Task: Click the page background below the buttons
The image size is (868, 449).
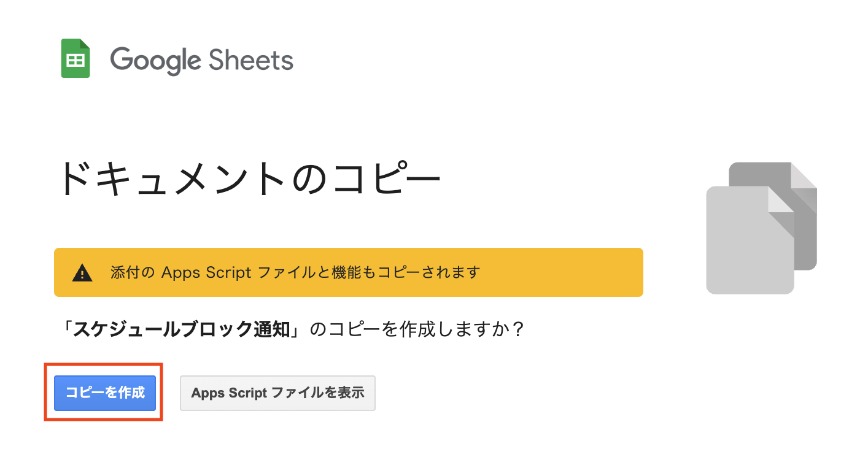Action: [430, 436]
